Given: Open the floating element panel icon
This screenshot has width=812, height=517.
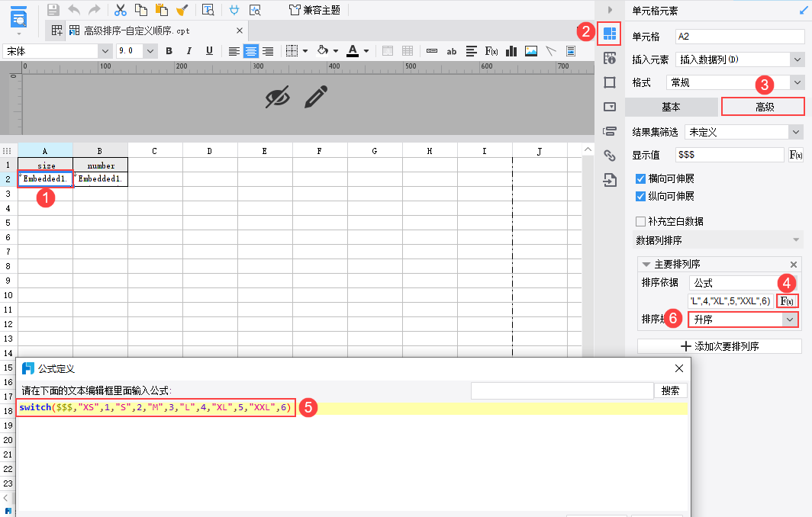Looking at the screenshot, I should coord(610,82).
